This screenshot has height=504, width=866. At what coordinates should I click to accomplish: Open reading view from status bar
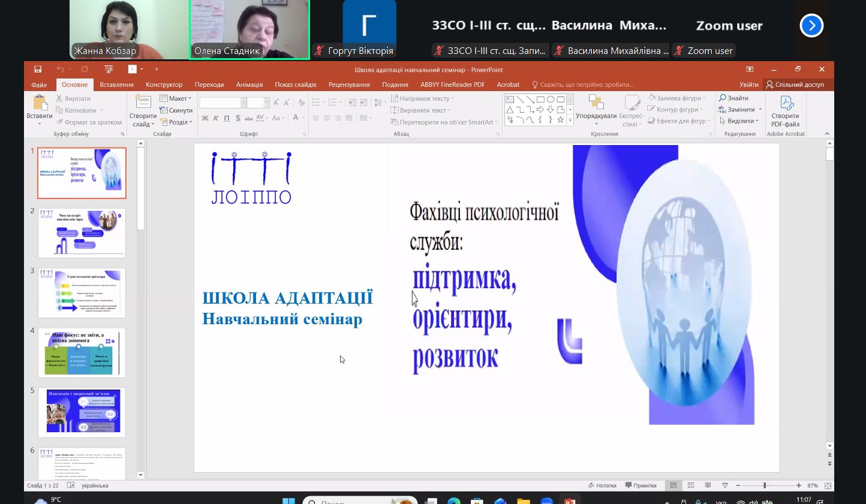(x=708, y=485)
